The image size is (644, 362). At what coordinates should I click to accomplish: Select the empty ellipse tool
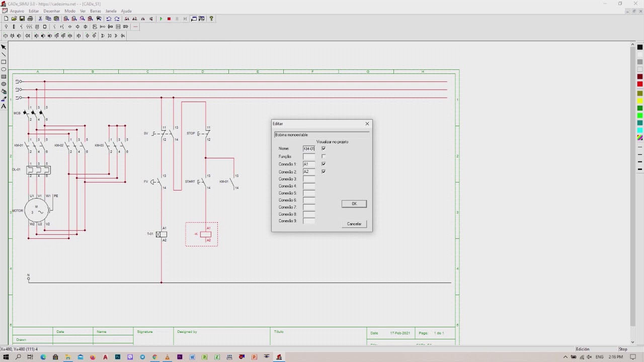point(4,69)
